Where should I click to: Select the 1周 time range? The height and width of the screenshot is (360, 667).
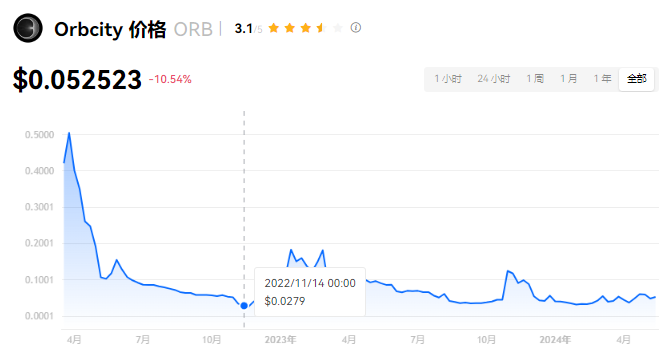pos(535,79)
